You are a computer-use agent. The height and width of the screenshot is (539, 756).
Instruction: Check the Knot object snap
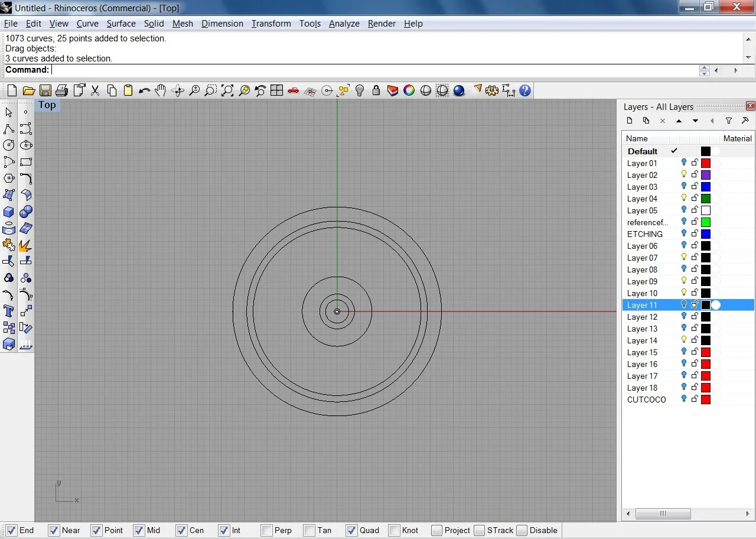point(394,530)
